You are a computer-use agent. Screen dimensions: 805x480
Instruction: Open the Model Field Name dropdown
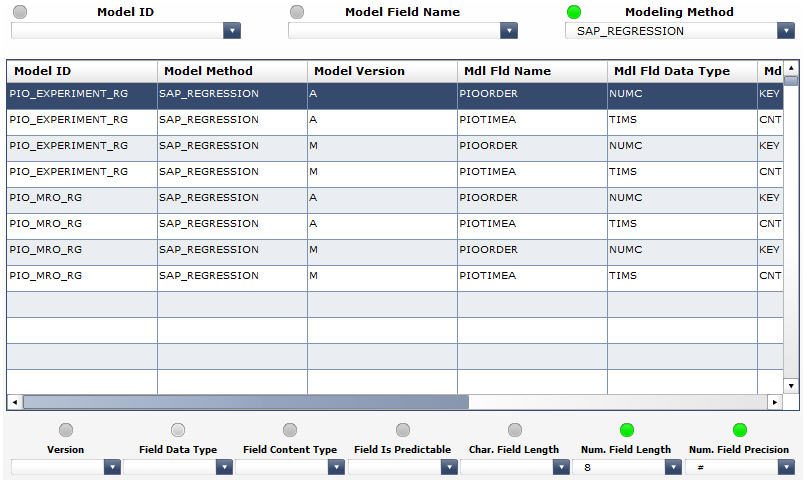tap(509, 31)
